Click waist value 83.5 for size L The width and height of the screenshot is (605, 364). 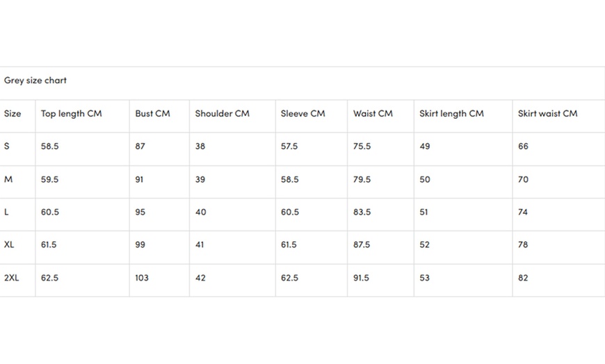point(362,213)
